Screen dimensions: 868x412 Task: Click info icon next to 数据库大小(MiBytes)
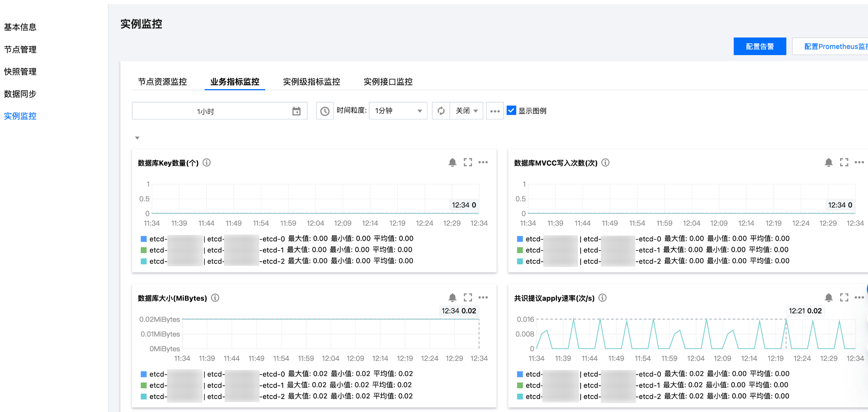click(x=215, y=298)
